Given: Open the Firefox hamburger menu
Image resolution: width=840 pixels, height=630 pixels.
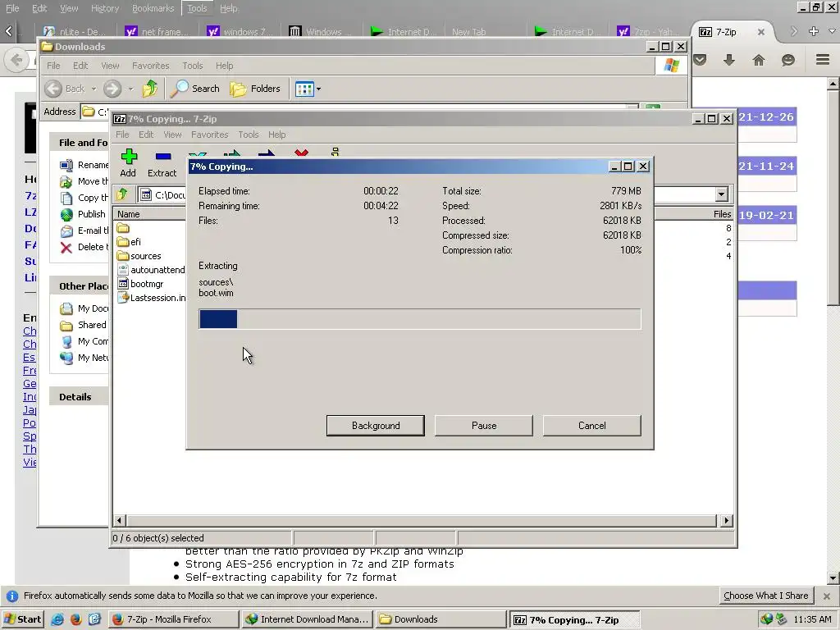Looking at the screenshot, I should pyautogui.click(x=823, y=59).
